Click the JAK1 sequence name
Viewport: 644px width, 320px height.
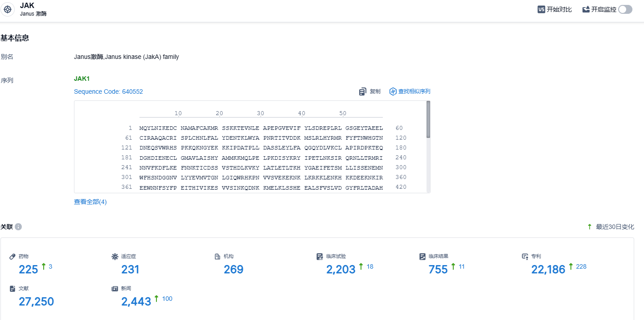pyautogui.click(x=82, y=79)
